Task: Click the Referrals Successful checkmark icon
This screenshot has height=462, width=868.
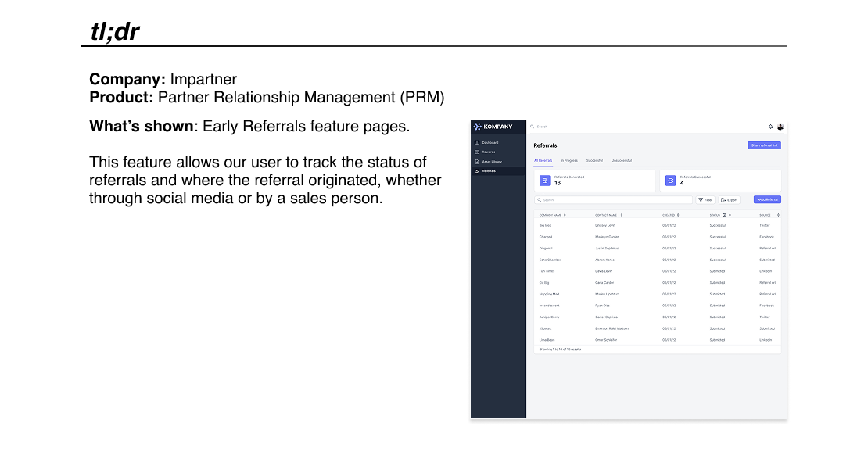Action: pos(670,181)
